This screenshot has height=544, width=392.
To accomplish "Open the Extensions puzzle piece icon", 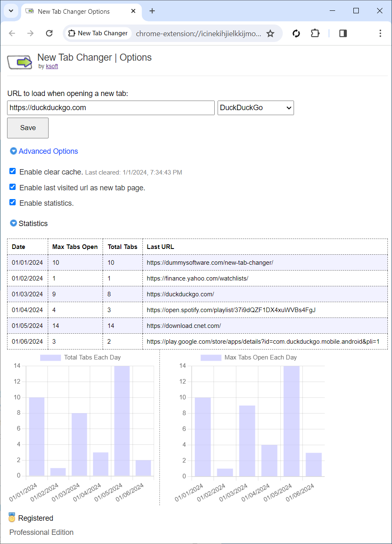I will pyautogui.click(x=316, y=33).
